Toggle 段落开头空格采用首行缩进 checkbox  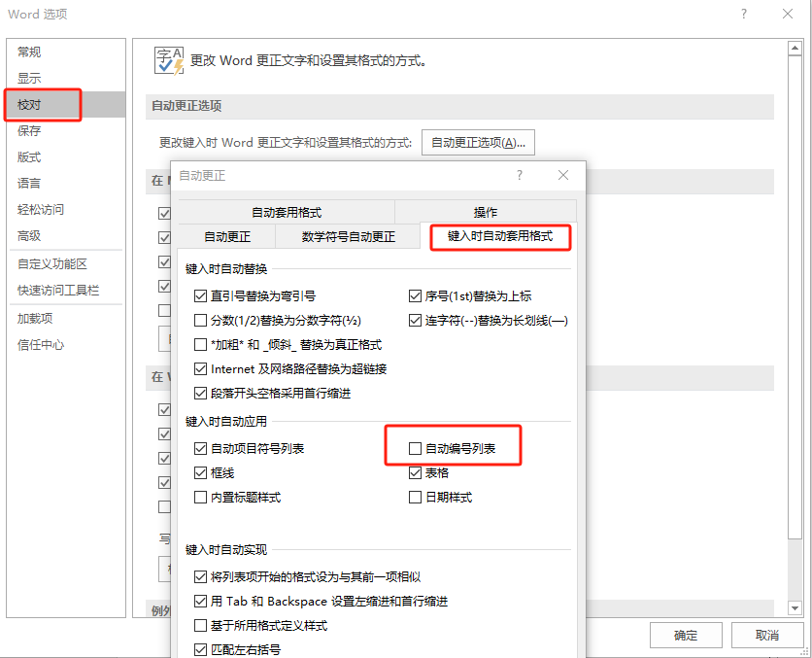[200, 394]
